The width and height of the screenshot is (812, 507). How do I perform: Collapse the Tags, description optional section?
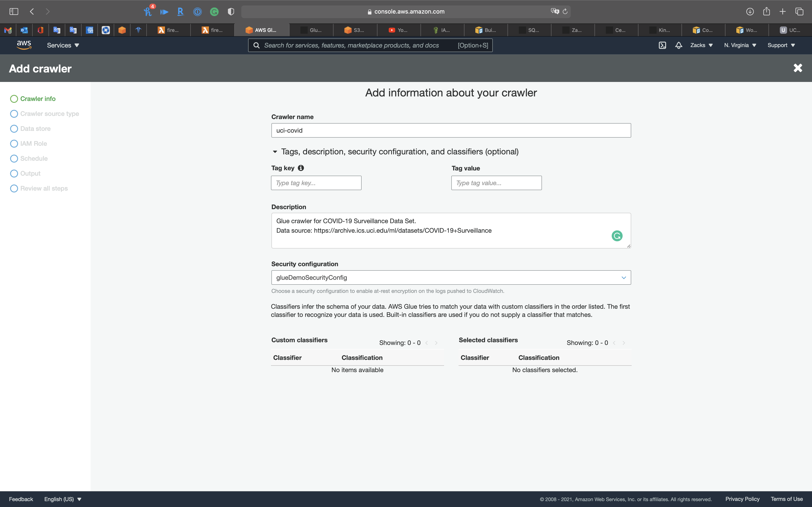tap(275, 152)
